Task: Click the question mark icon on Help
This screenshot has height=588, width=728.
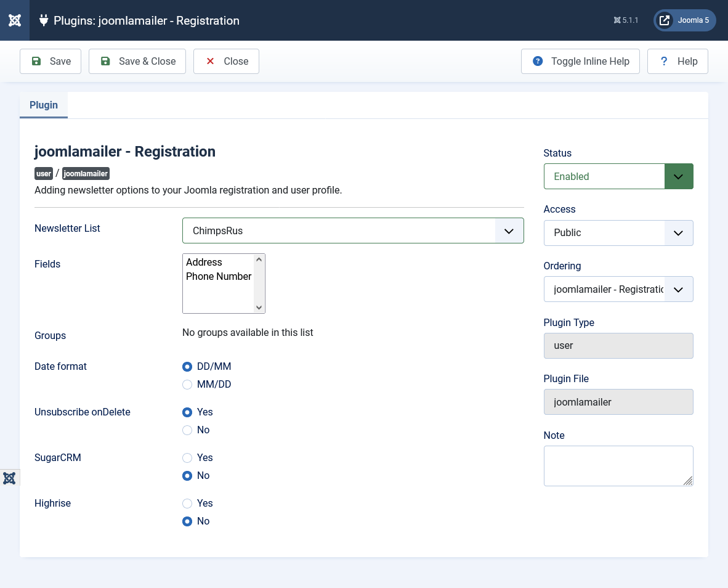Action: pyautogui.click(x=664, y=61)
